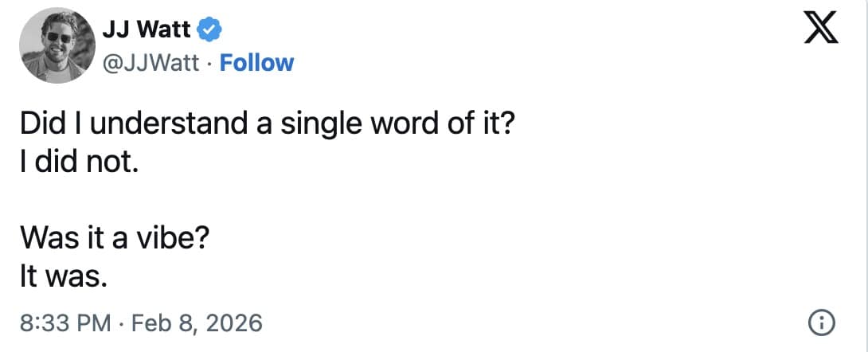Click the blue verified checkmark badge
Image resolution: width=868 pixels, height=352 pixels.
pyautogui.click(x=209, y=31)
